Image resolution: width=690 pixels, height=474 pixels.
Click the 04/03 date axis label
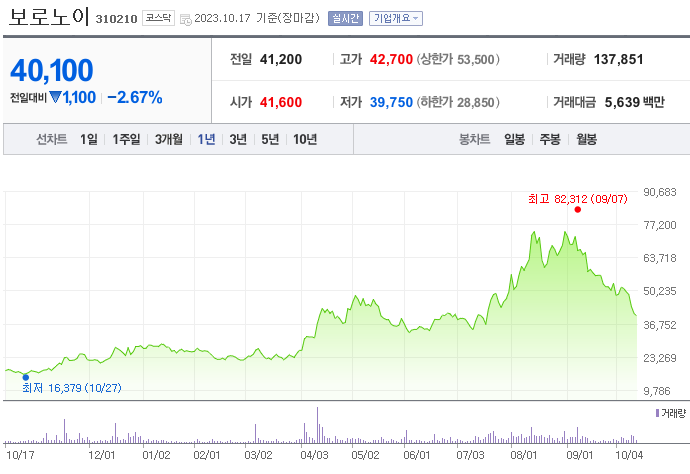pyautogui.click(x=314, y=455)
